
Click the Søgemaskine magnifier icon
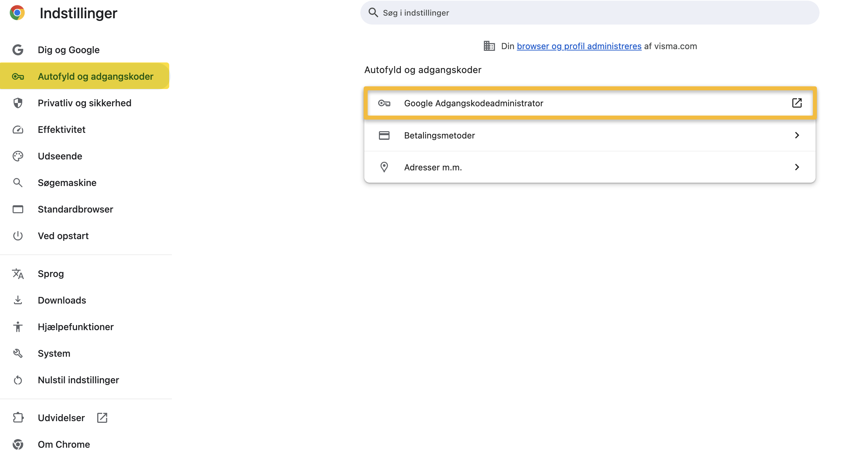coord(18,182)
